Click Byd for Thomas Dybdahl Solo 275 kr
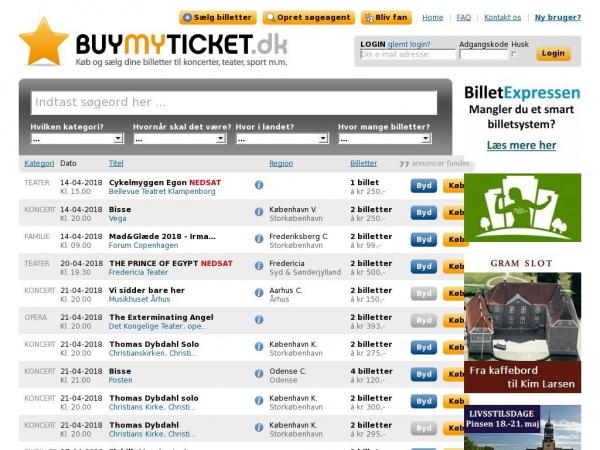The width and height of the screenshot is (600, 450). (424, 347)
